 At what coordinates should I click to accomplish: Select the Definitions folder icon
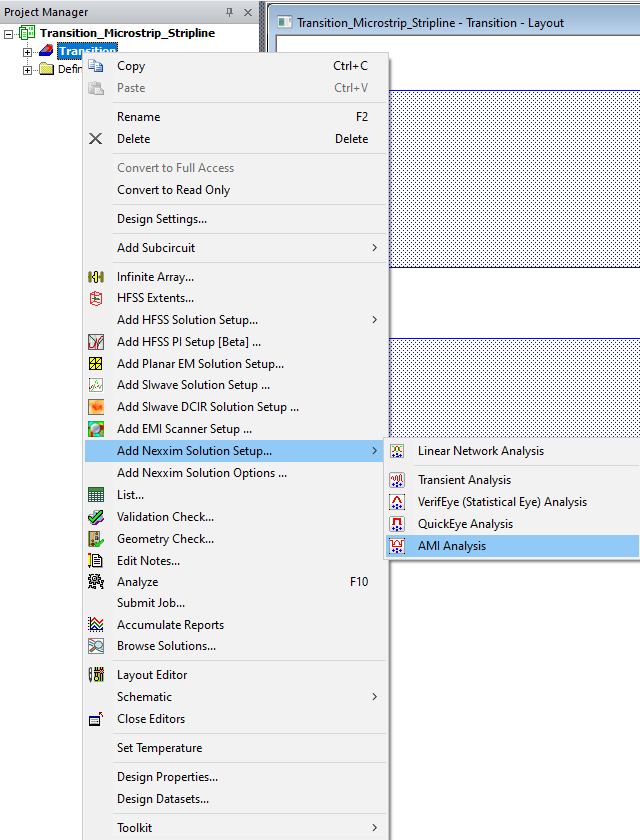click(x=47, y=69)
